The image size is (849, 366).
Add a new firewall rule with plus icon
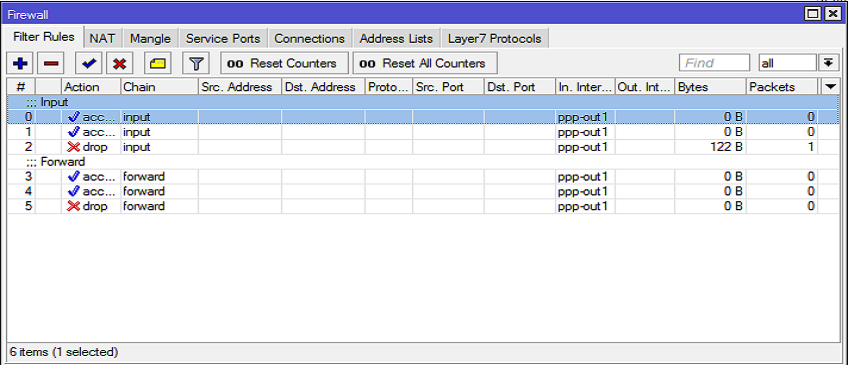pyautogui.click(x=21, y=63)
